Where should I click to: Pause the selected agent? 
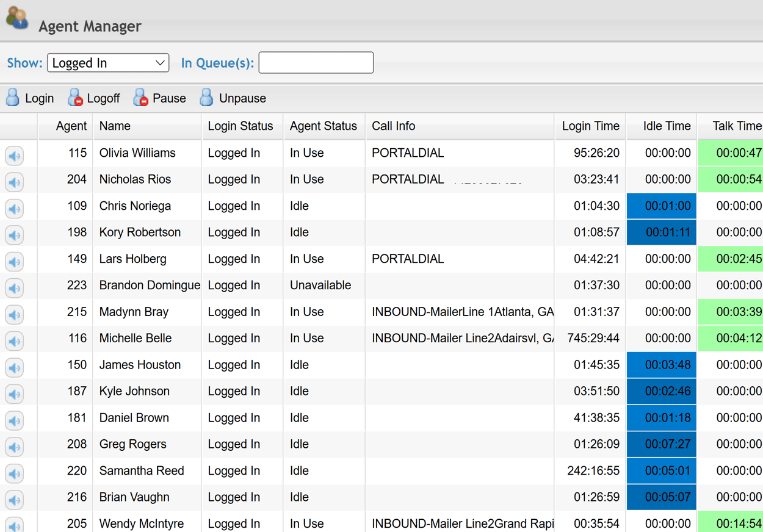[160, 98]
